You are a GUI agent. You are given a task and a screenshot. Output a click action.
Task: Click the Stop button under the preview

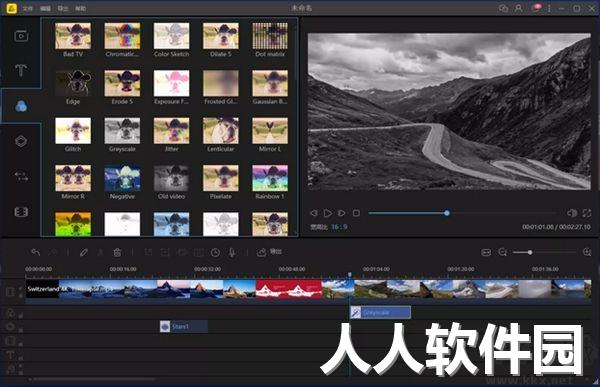(356, 213)
